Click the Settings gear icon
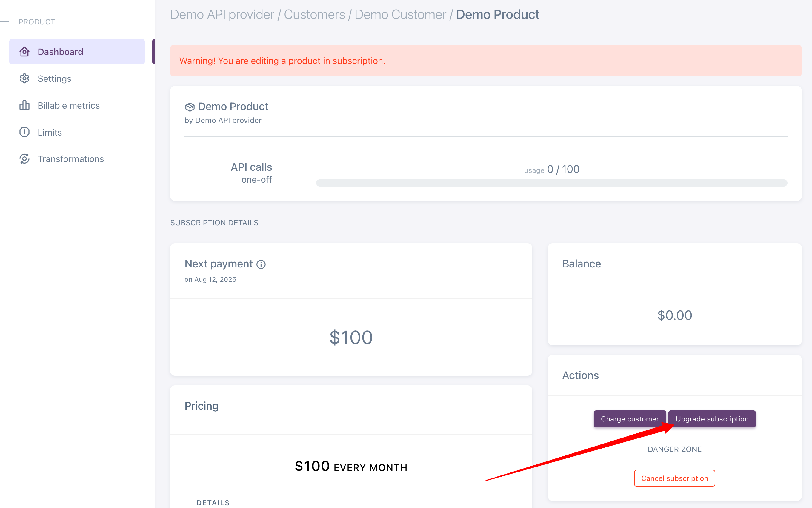This screenshot has width=812, height=508. coord(24,78)
